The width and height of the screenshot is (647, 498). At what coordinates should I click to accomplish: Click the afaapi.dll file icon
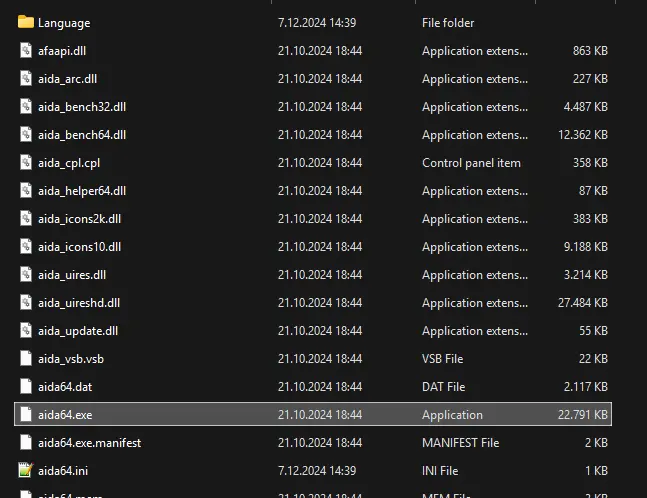[26, 50]
